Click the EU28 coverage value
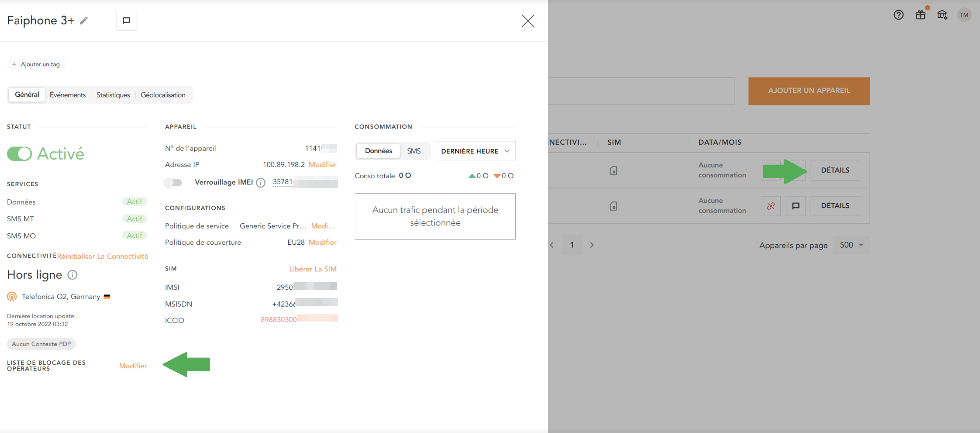The image size is (980, 433). coord(296,242)
